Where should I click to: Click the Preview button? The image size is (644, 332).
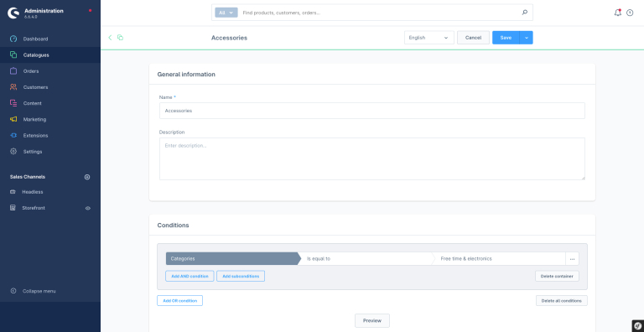(x=372, y=320)
